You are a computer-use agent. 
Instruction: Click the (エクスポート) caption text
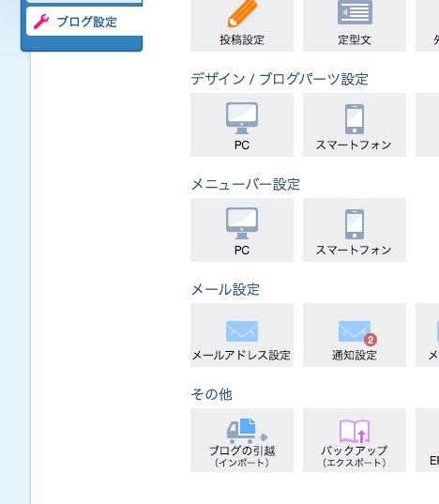(355, 463)
